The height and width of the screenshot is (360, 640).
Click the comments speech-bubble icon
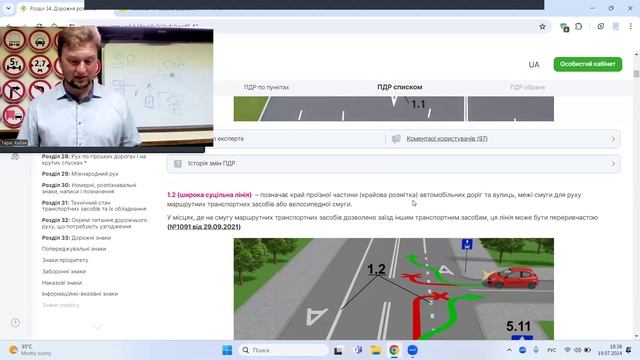pos(396,139)
